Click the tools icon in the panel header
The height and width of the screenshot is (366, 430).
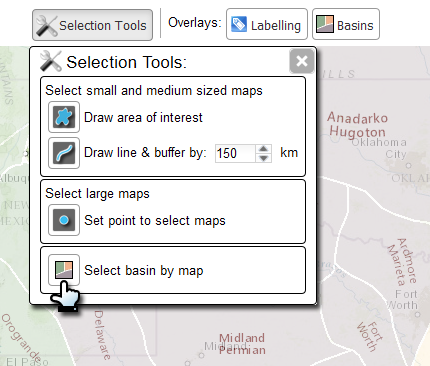tap(51, 61)
